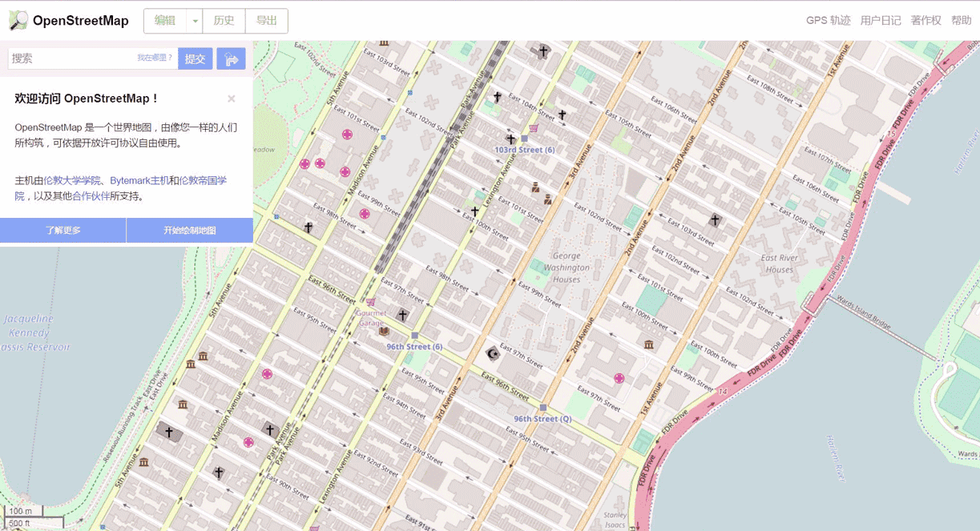The image size is (980, 531).
Task: Click the shopping cart icon above 103rd Street station
Action: point(534,127)
